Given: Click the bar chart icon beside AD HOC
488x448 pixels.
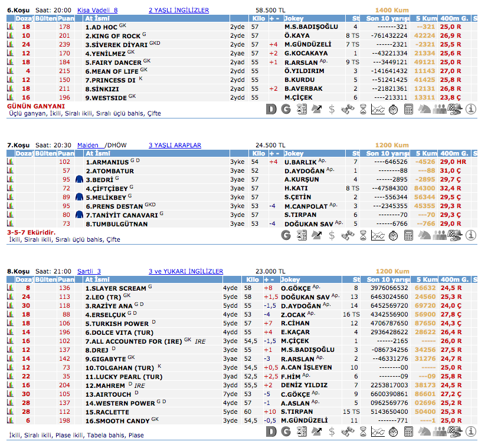Looking at the screenshot, I should coord(10,27).
